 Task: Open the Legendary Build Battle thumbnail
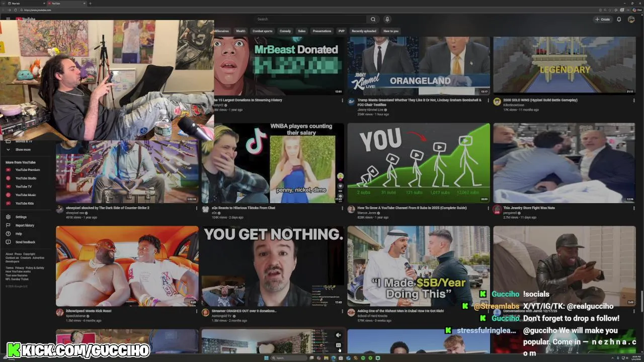click(x=564, y=65)
